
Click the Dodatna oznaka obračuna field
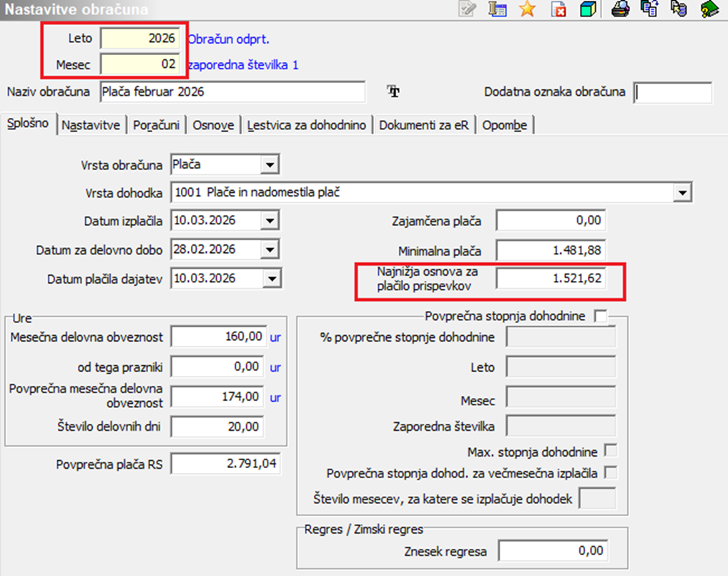pos(672,92)
